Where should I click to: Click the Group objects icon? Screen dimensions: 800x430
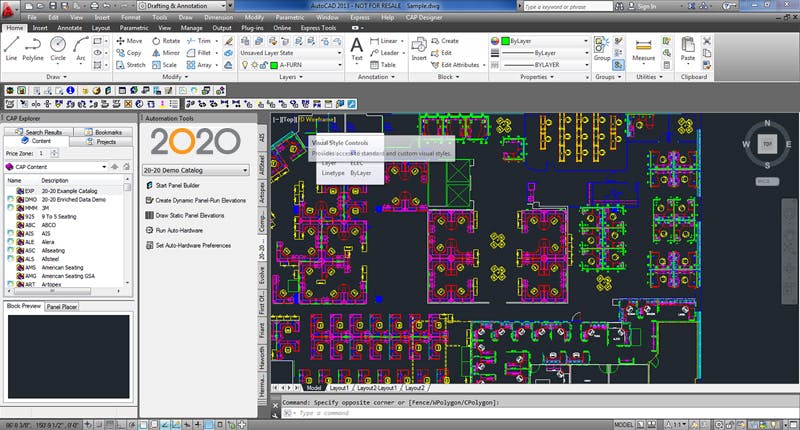(602, 46)
